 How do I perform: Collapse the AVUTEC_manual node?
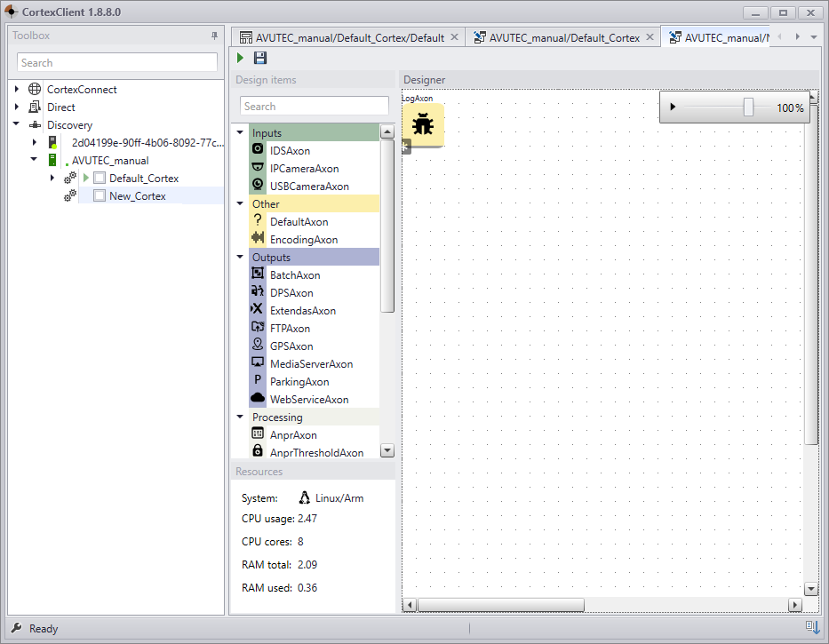coord(34,159)
